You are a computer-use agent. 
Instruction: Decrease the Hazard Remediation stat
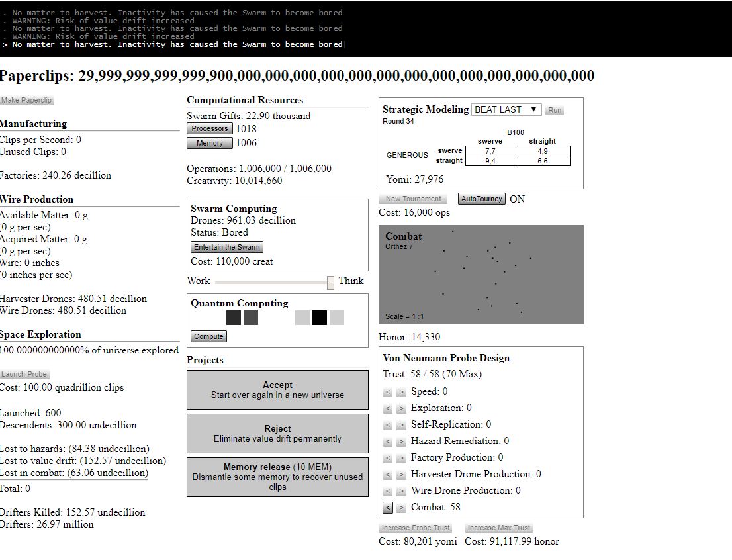(387, 442)
